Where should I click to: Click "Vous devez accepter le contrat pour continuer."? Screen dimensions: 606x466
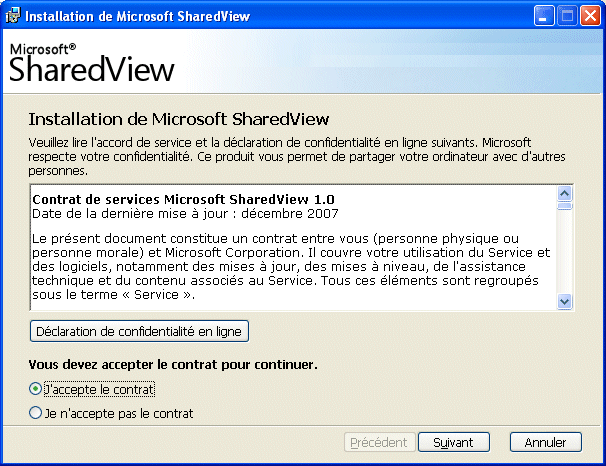pyautogui.click(x=173, y=364)
